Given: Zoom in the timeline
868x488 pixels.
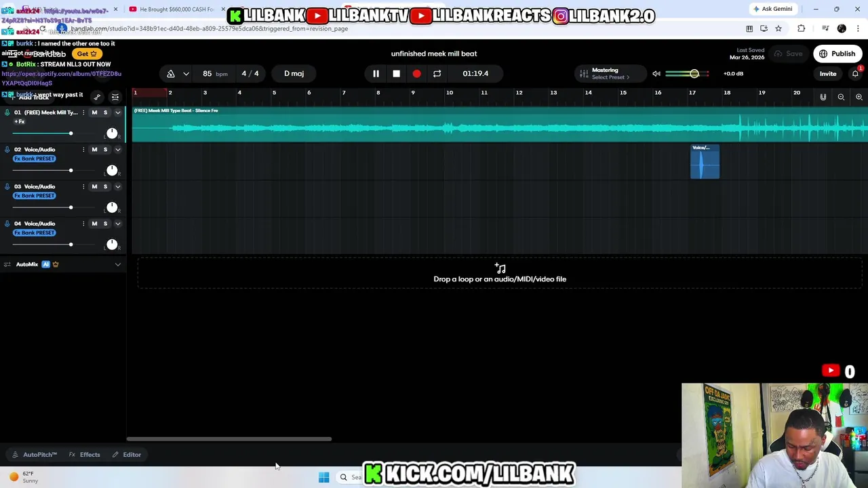Looking at the screenshot, I should pos(859,97).
